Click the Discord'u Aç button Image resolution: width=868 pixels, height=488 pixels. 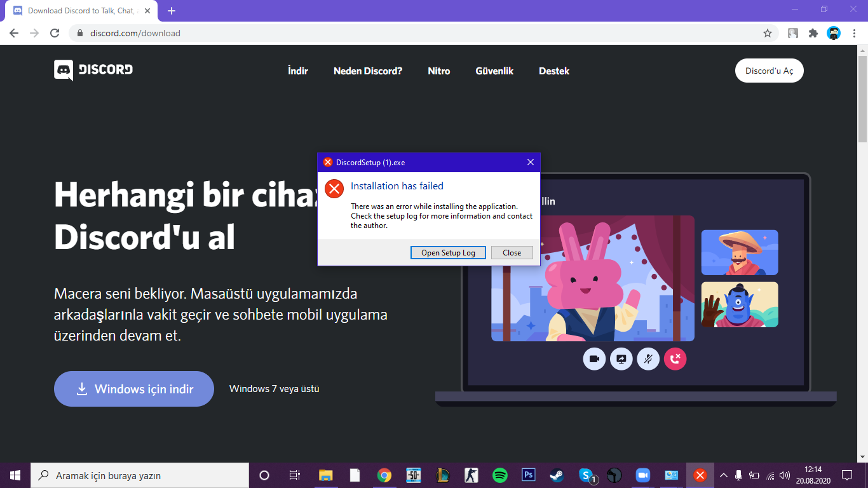click(x=770, y=71)
